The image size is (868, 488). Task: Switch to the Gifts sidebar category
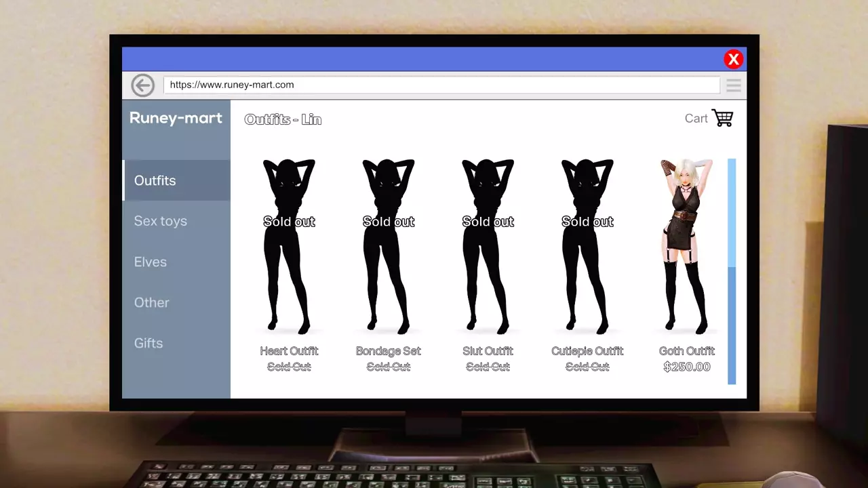pos(149,343)
